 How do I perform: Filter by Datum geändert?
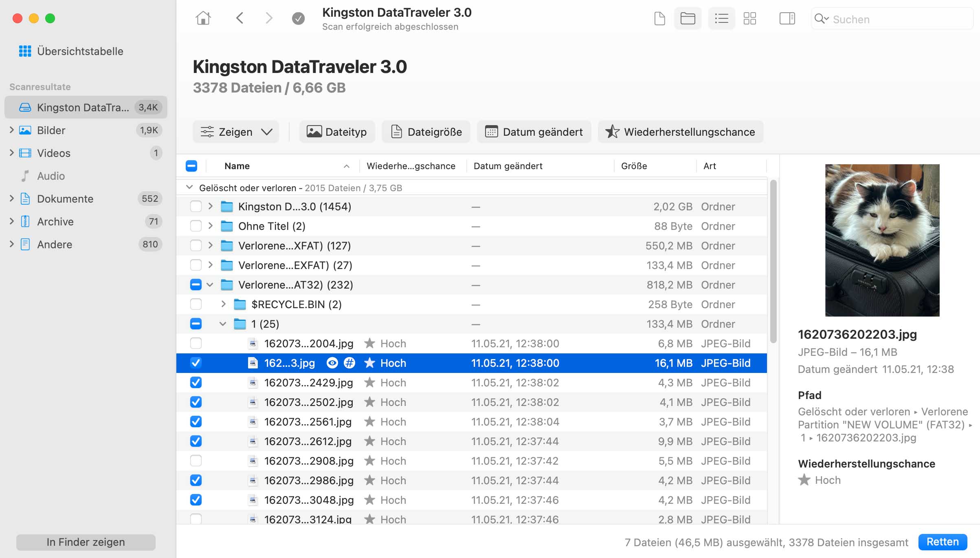click(534, 132)
